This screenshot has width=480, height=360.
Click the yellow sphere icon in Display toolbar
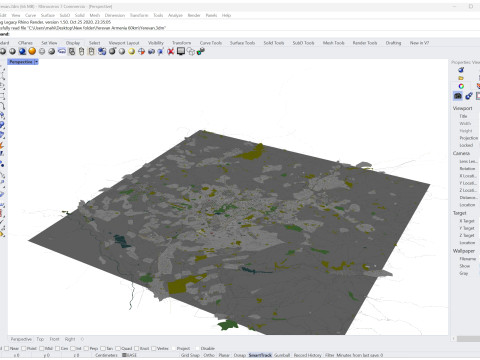[132, 51]
